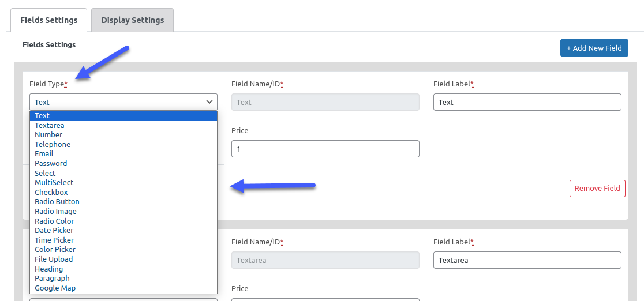Pick Checkbox from the field type list
This screenshot has height=301, width=644.
pos(51,193)
